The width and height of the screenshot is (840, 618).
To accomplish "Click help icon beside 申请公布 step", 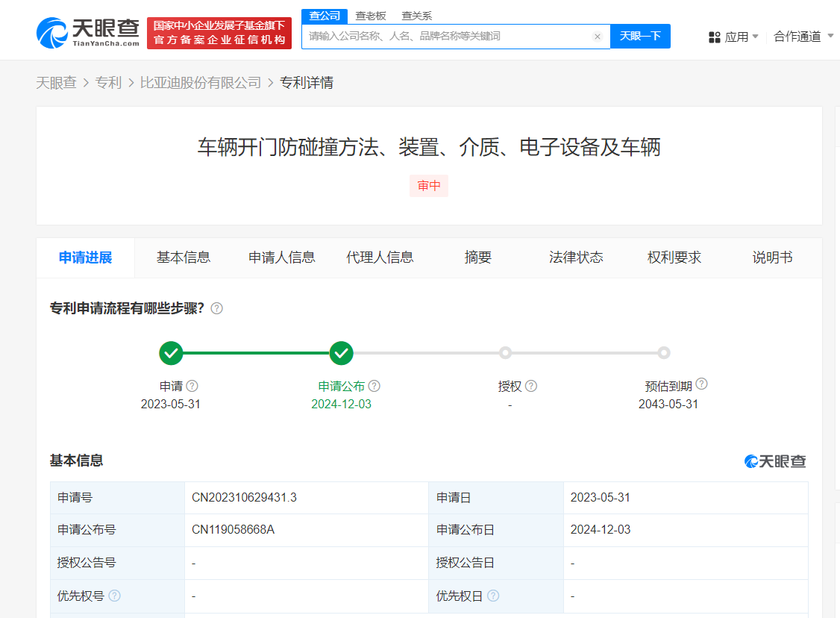I will [x=374, y=386].
